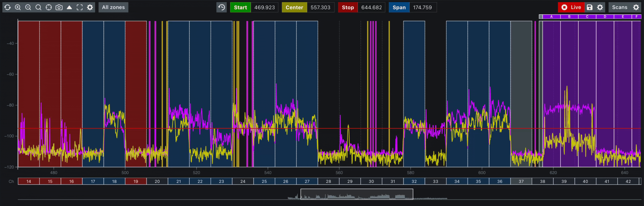Select the zoom-out tool
Screen dimensions: 644x206
[28, 7]
